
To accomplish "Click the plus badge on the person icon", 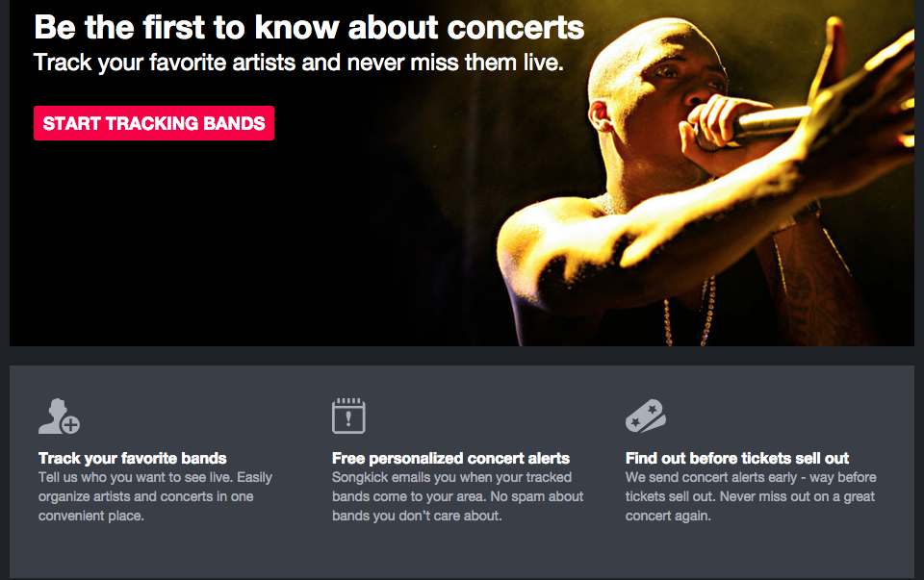I will coord(70,424).
